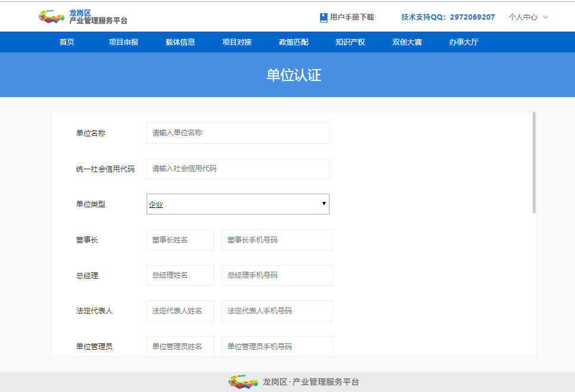
Task: Open the 项目申报 navigation tab
Action: [123, 42]
